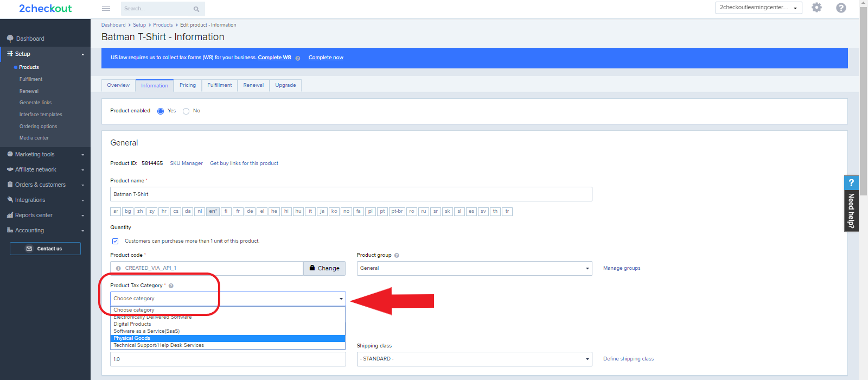Viewport: 868px width, 380px height.
Task: Open the Manage groups link
Action: click(x=622, y=268)
